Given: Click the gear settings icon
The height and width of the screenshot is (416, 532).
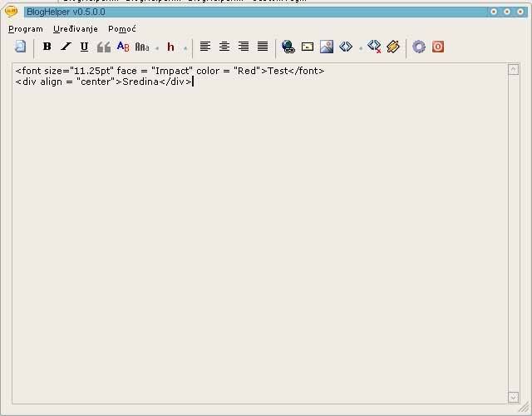Looking at the screenshot, I should coord(419,47).
